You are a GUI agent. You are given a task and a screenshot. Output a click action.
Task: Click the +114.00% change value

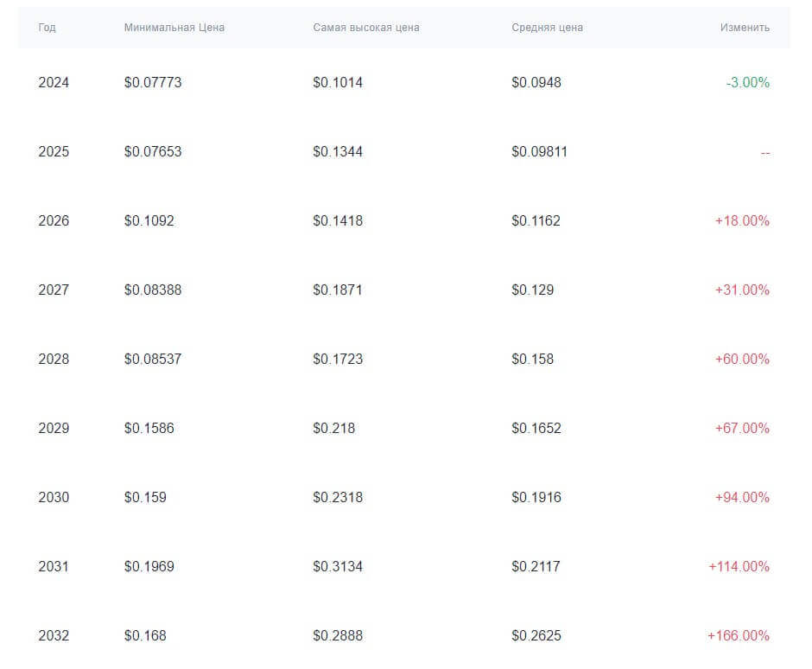(x=739, y=567)
